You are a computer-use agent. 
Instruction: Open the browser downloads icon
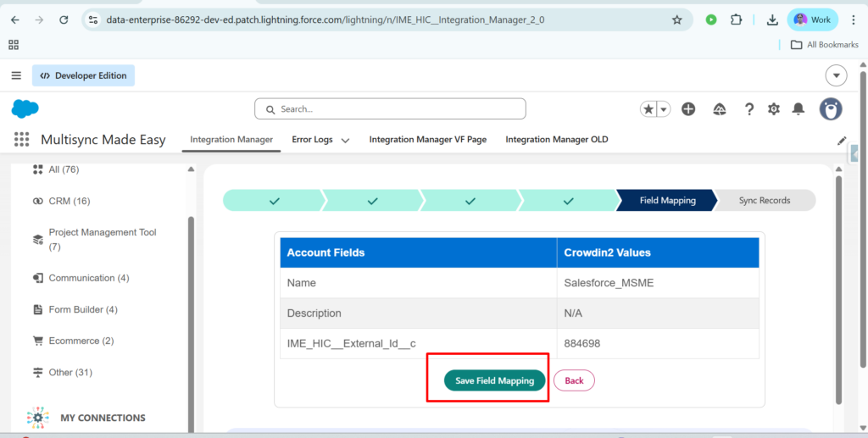point(772,20)
